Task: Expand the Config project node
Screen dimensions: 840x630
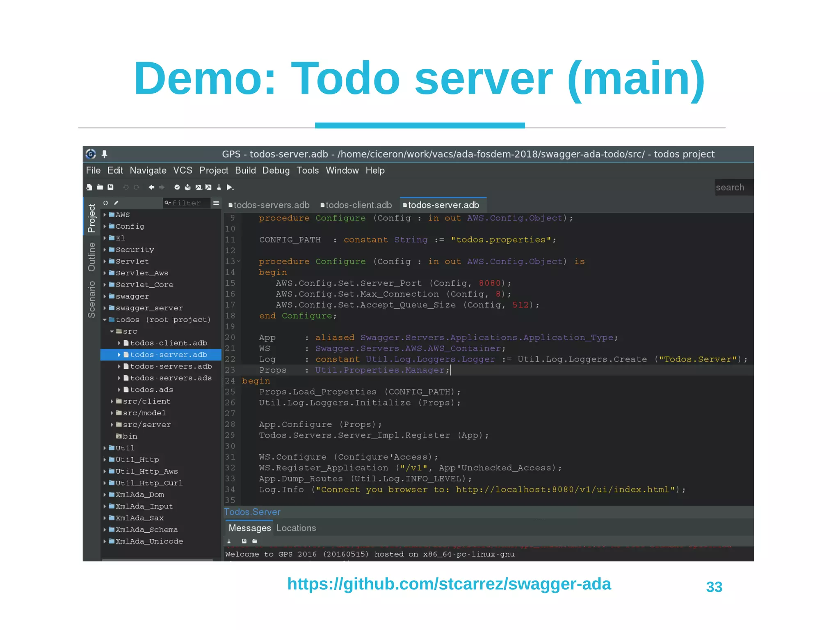Action: 105,226
